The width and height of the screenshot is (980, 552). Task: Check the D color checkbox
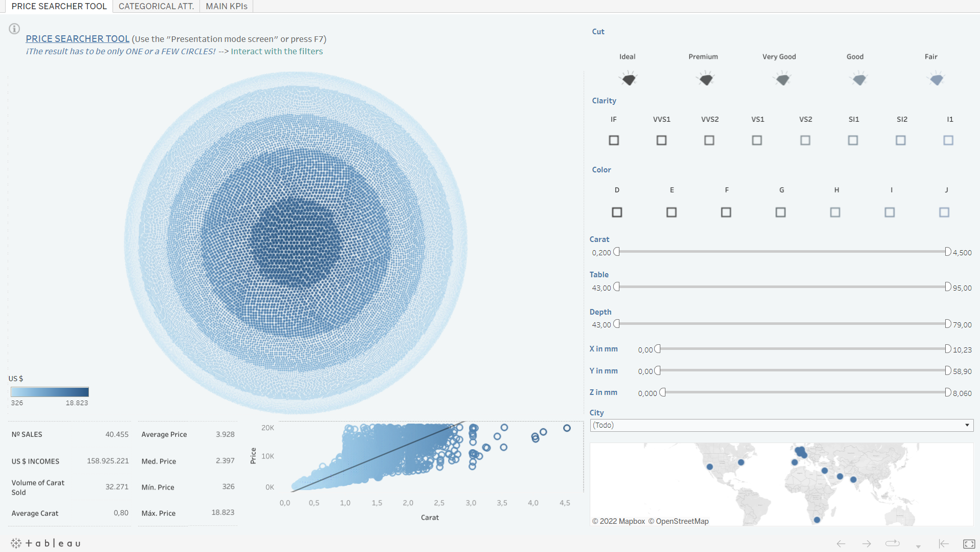click(x=617, y=212)
